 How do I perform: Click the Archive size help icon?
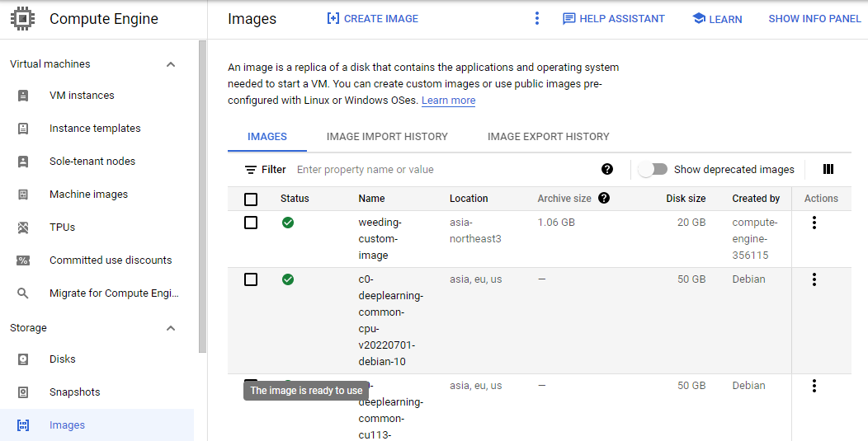pyautogui.click(x=604, y=198)
